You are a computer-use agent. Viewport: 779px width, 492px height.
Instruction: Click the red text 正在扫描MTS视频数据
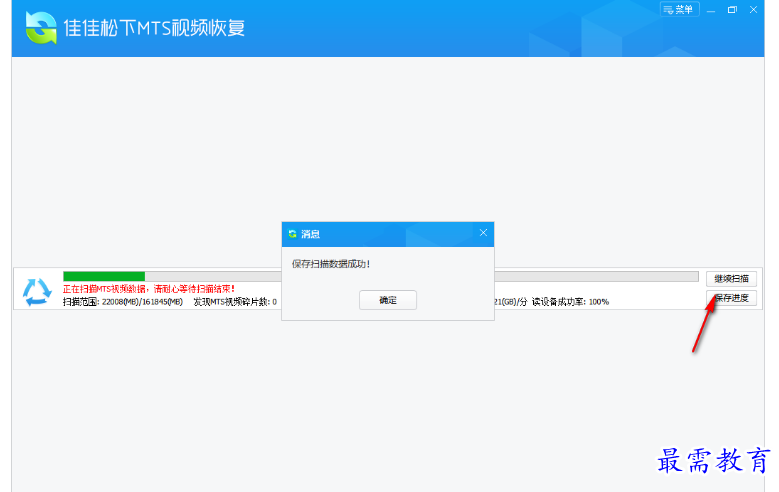pyautogui.click(x=149, y=289)
